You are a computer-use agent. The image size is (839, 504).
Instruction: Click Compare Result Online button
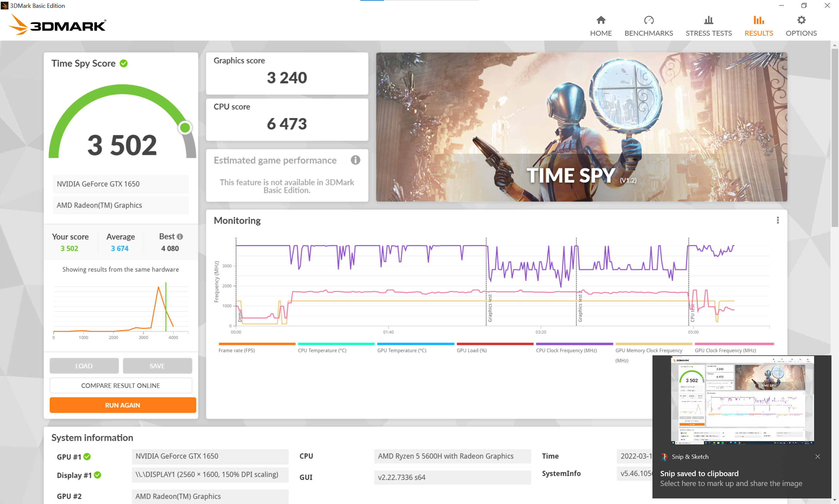click(121, 385)
